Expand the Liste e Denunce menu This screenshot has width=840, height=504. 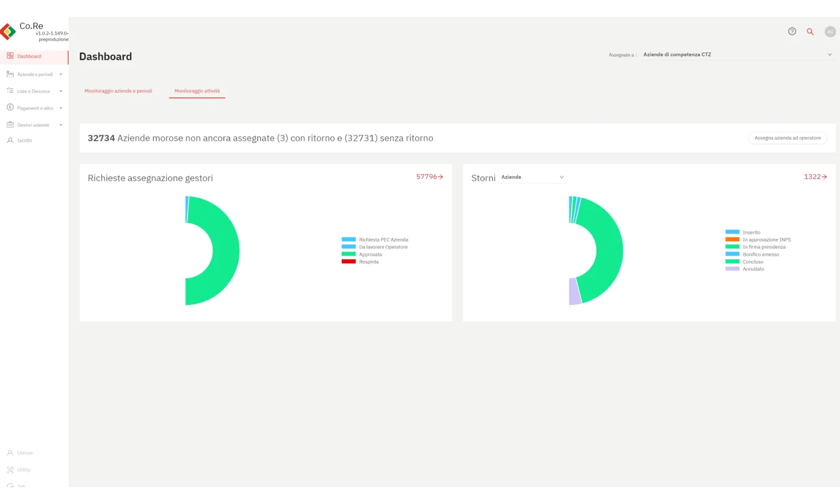point(35,91)
